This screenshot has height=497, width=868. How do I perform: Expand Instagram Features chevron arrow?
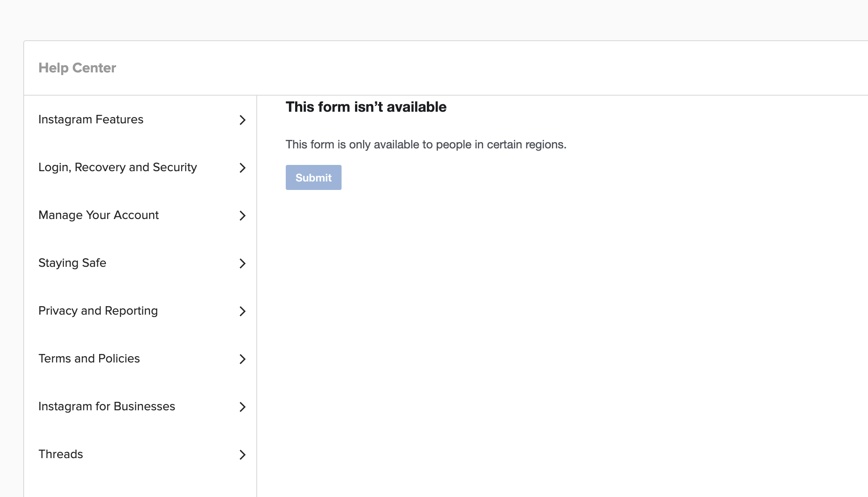point(242,120)
